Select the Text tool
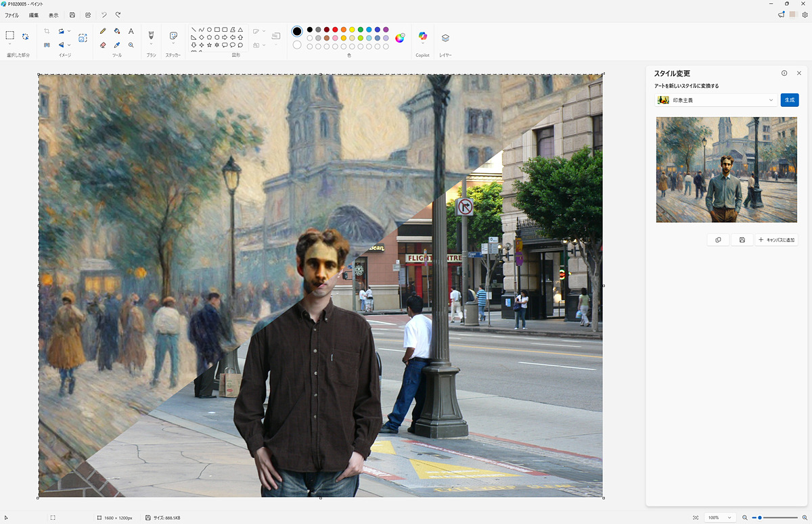The image size is (812, 524). click(131, 31)
